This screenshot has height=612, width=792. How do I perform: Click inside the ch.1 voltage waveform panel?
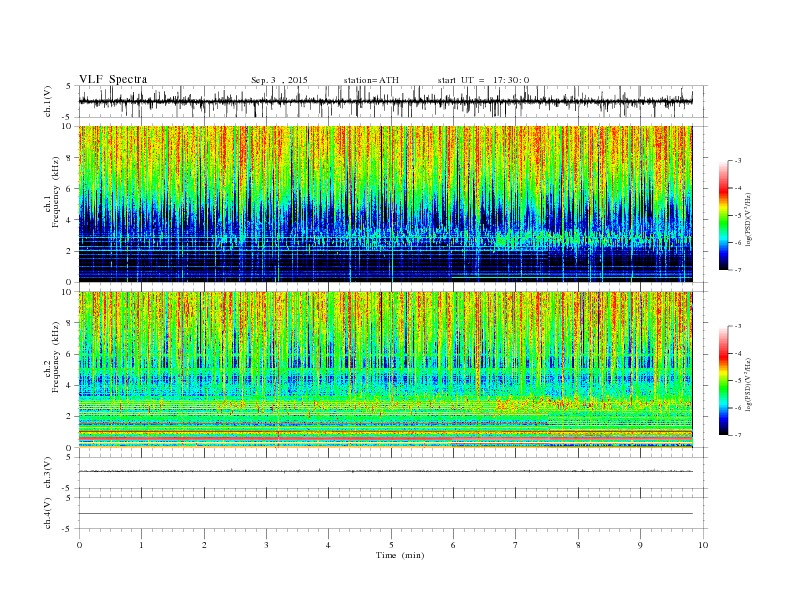[x=393, y=101]
